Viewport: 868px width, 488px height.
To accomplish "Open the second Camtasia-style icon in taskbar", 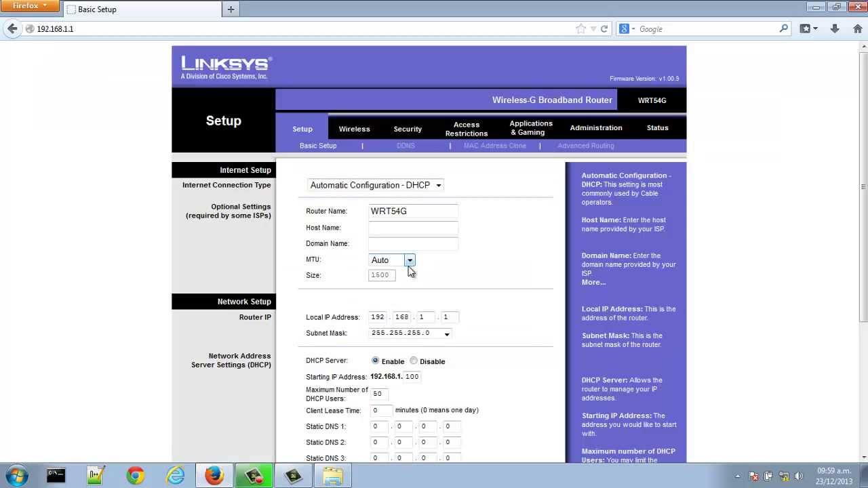I will click(293, 476).
